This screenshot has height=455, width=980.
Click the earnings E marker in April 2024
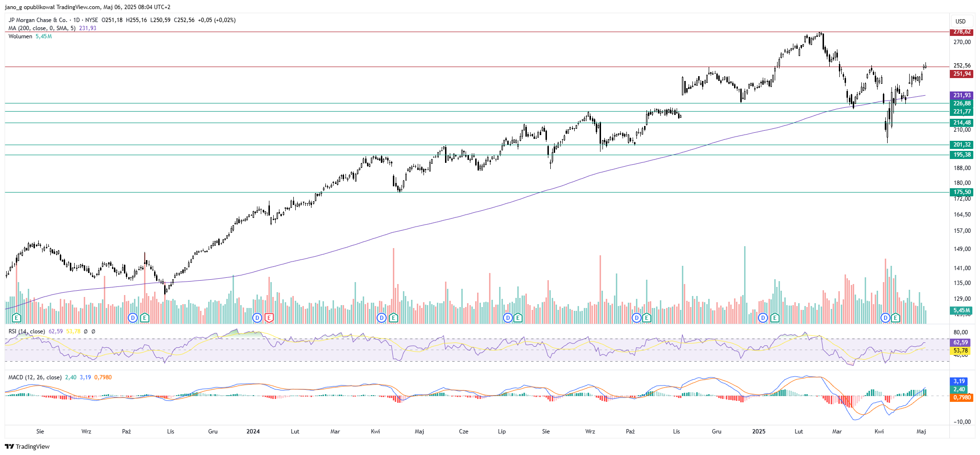(x=393, y=318)
